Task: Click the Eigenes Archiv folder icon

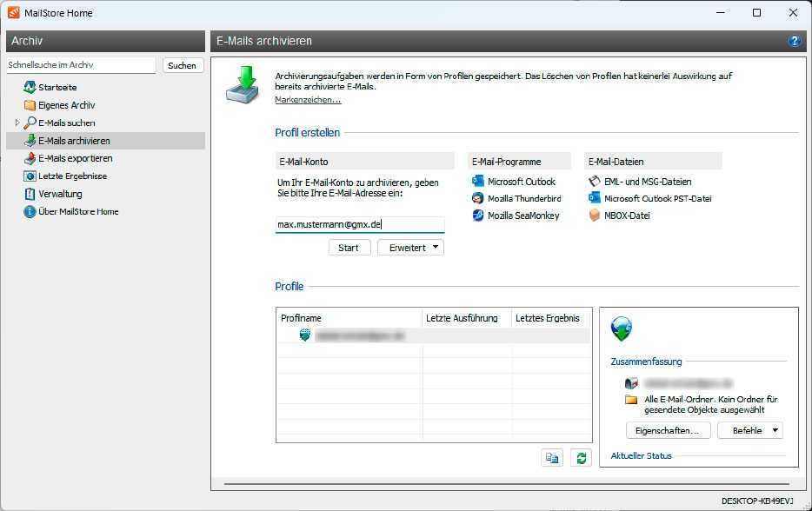Action: pyautogui.click(x=30, y=105)
